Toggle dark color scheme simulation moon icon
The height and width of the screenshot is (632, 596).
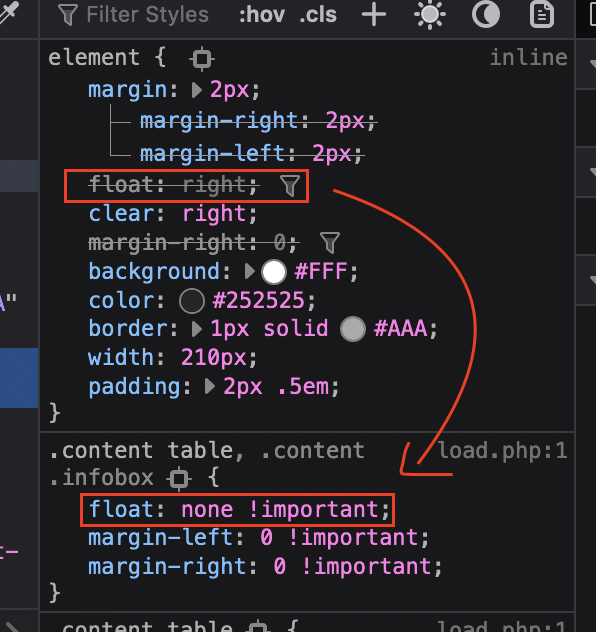[x=486, y=15]
